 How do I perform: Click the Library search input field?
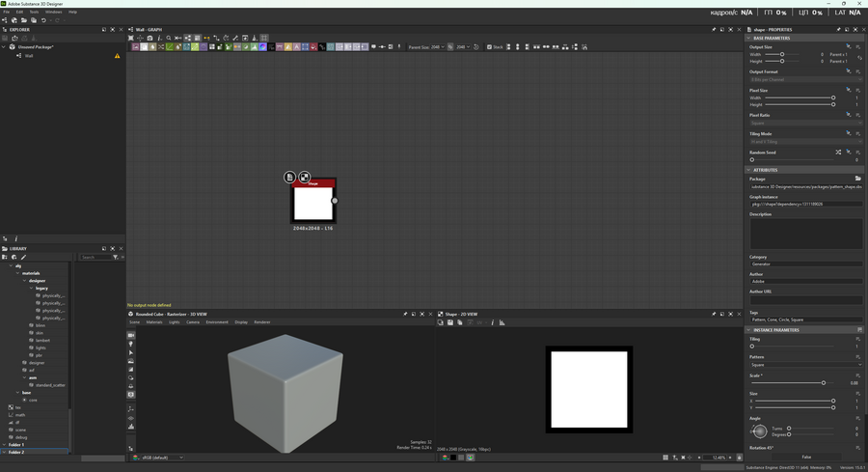[x=95, y=257]
